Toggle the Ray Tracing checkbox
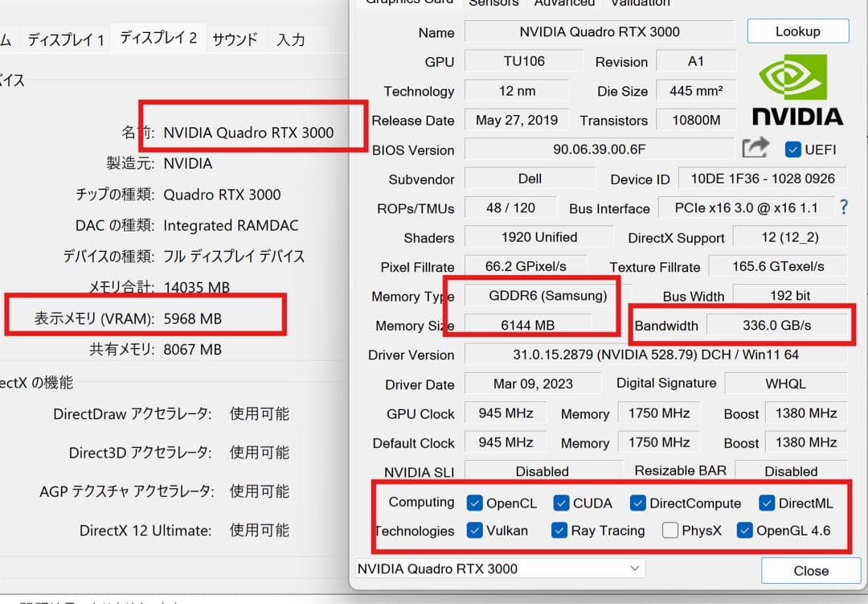Viewport: 868px width, 604px height. [x=559, y=531]
